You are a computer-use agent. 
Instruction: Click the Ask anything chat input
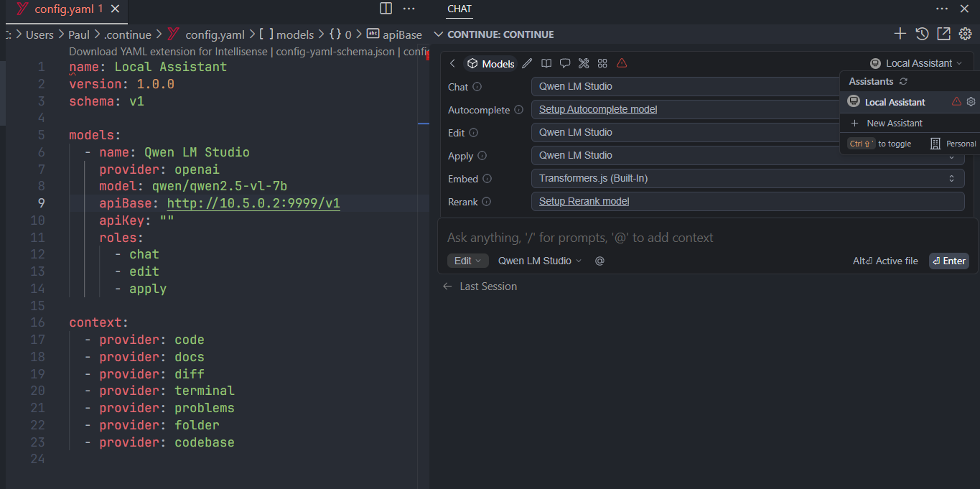click(646, 238)
